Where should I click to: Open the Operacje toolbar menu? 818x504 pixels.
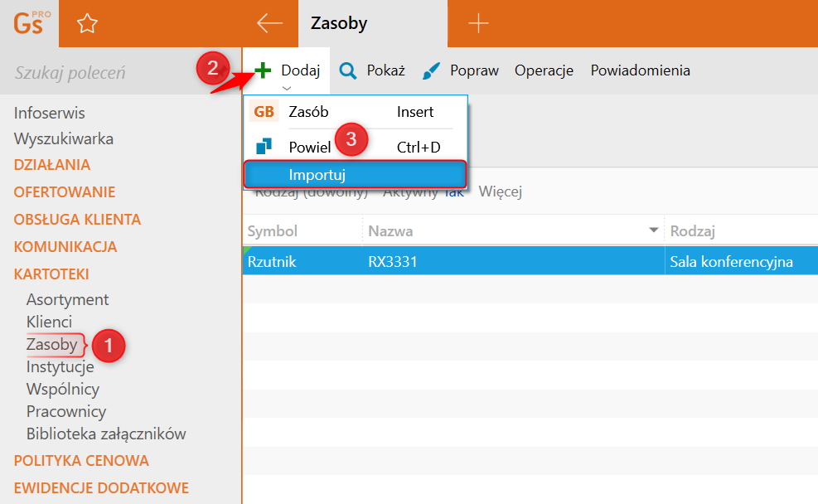click(x=544, y=70)
